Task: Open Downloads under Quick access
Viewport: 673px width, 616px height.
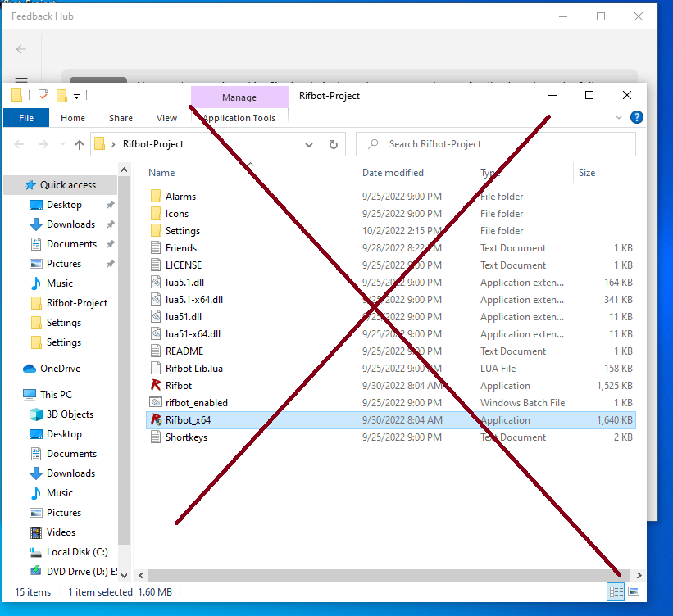Action: point(62,224)
